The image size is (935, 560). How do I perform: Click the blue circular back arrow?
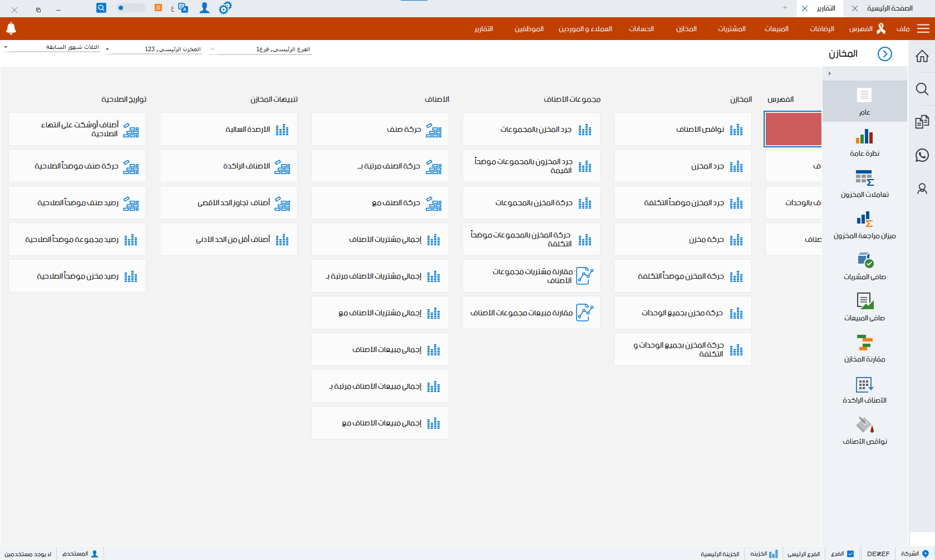(884, 54)
